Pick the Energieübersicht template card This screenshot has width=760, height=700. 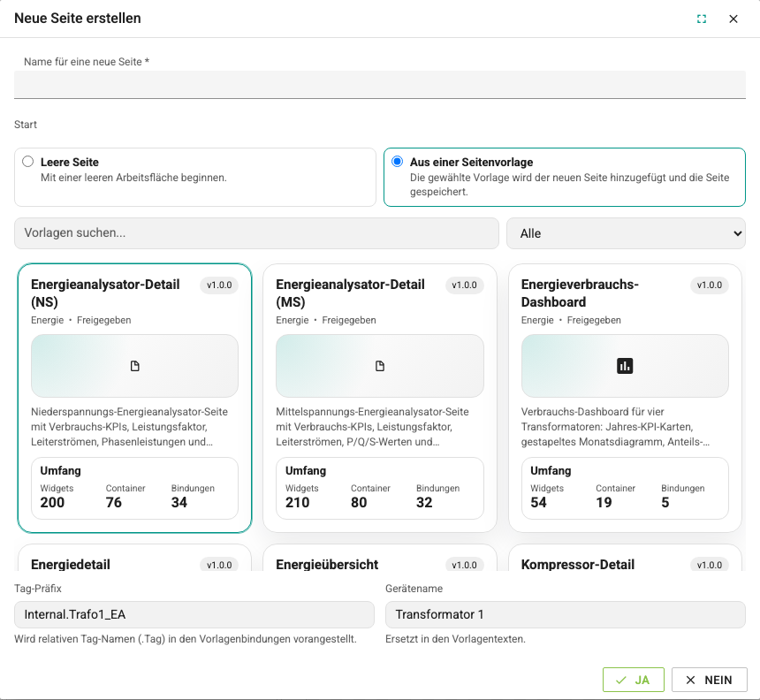pyautogui.click(x=380, y=558)
